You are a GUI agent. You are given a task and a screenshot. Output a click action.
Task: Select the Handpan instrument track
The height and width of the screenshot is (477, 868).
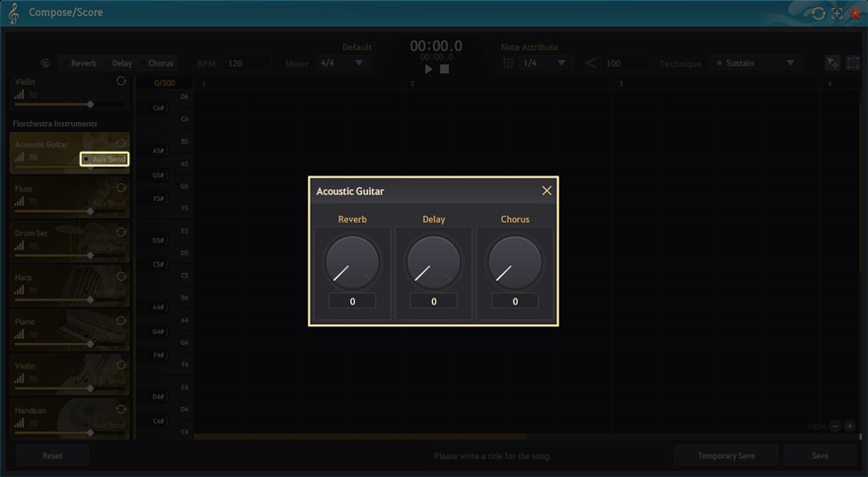pyautogui.click(x=70, y=419)
